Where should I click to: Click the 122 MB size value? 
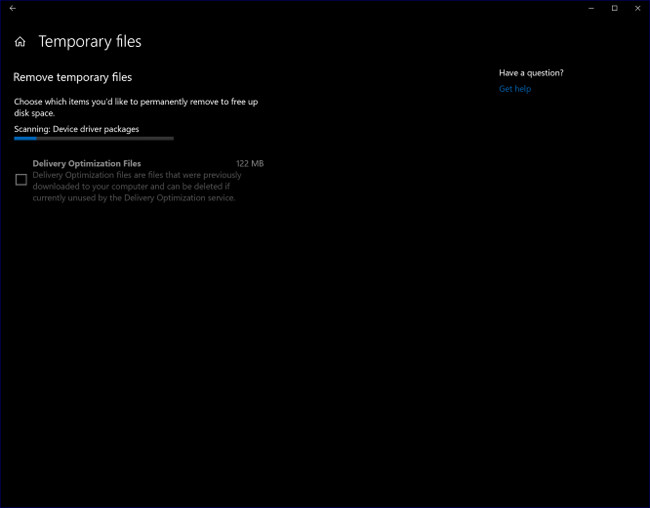coord(250,163)
